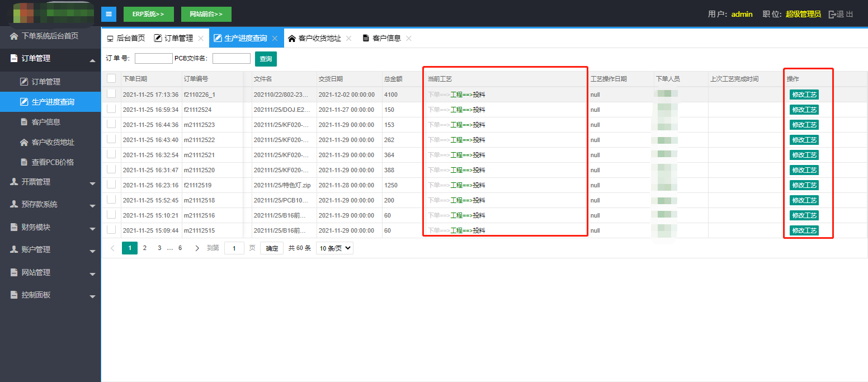This screenshot has height=382, width=868.
Task: Click the ERP系统>> green button
Action: (148, 14)
